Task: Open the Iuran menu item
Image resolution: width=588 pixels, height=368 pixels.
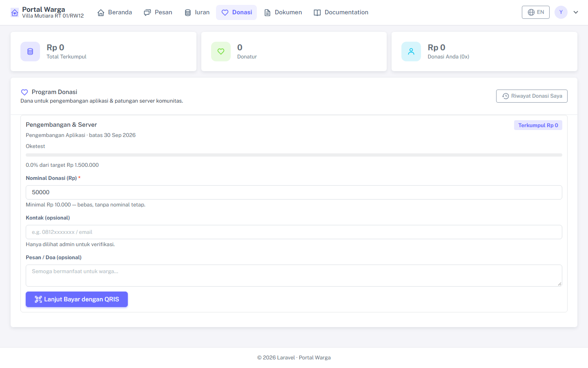Action: (x=197, y=12)
